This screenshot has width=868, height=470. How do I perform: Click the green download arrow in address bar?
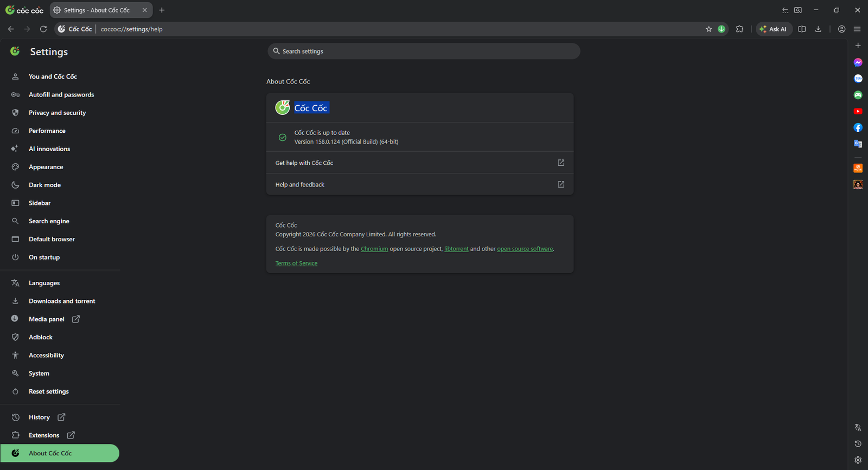[x=722, y=29]
